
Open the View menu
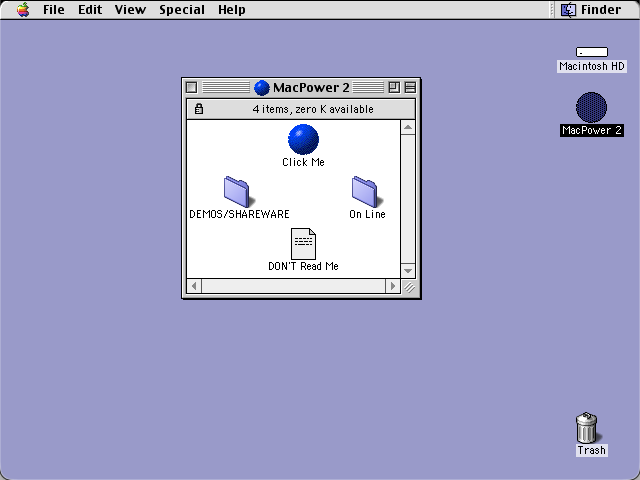(x=130, y=9)
